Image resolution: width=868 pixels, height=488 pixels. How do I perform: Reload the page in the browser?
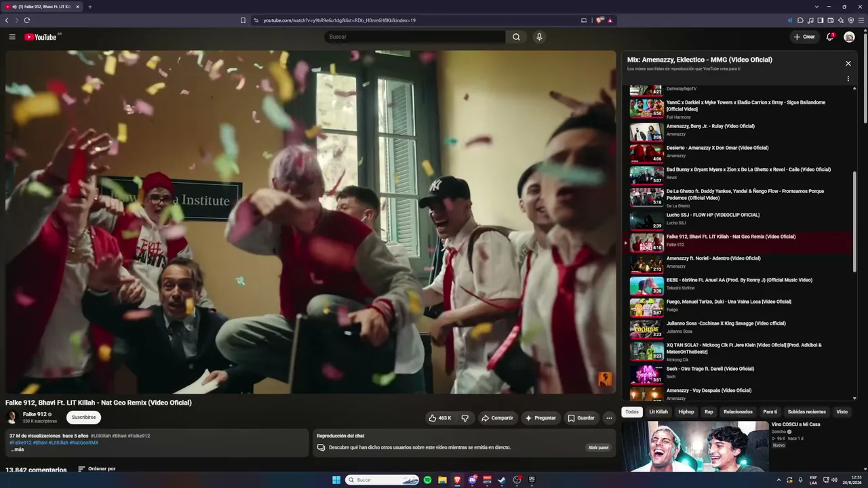(x=27, y=20)
